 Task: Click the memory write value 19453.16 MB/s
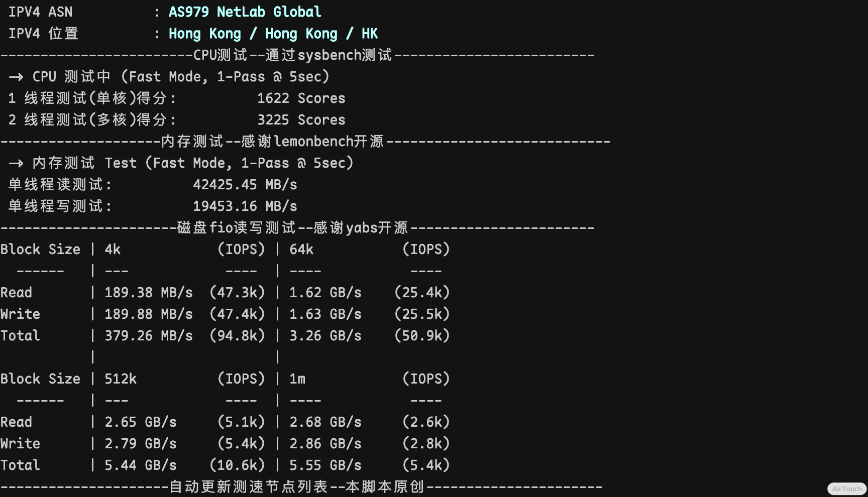[245, 206]
